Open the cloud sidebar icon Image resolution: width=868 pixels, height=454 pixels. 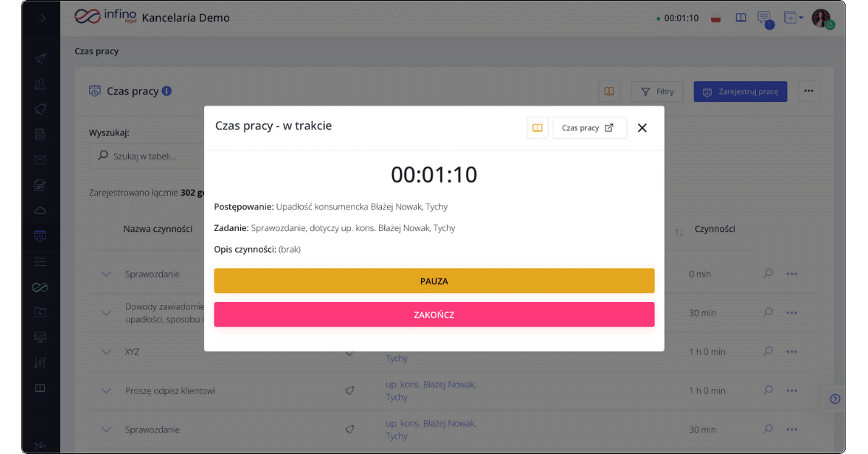click(41, 211)
